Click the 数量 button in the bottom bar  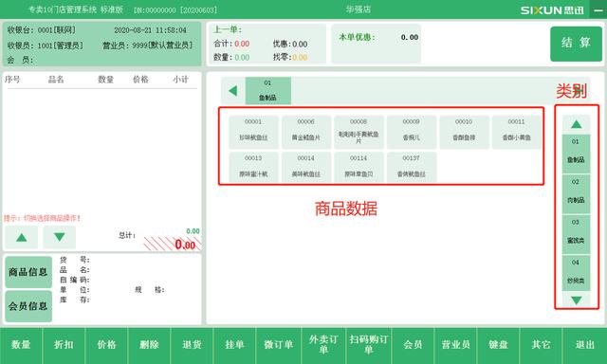click(x=21, y=345)
